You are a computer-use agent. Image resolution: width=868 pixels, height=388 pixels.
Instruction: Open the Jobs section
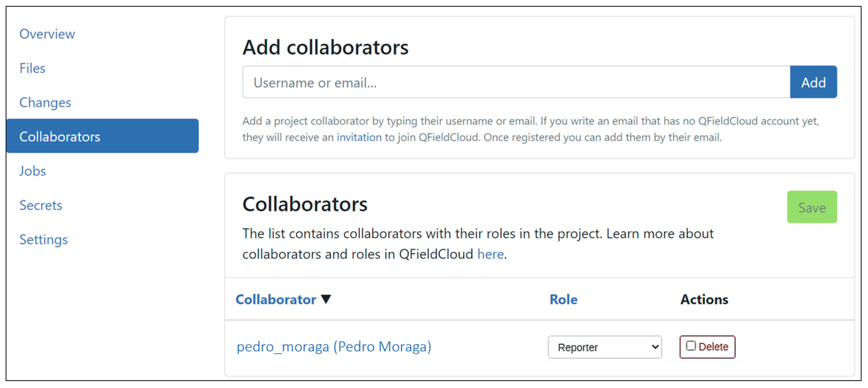(32, 171)
